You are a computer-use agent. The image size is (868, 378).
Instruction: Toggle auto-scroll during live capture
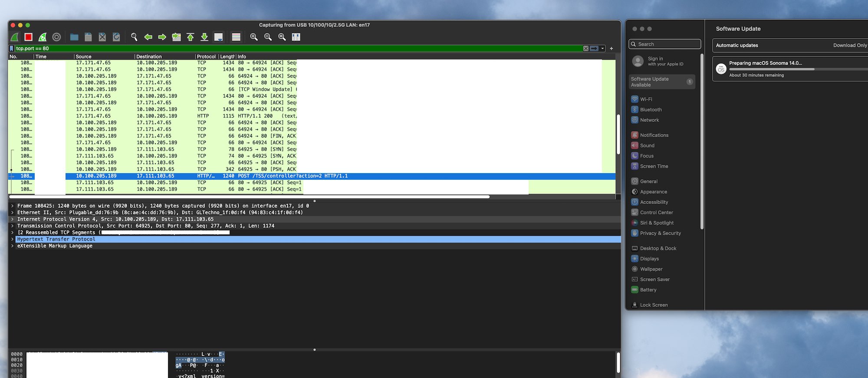click(219, 37)
